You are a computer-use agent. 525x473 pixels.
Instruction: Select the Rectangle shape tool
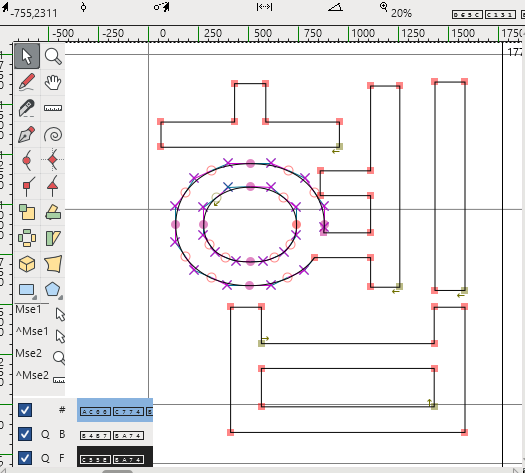pos(27,290)
